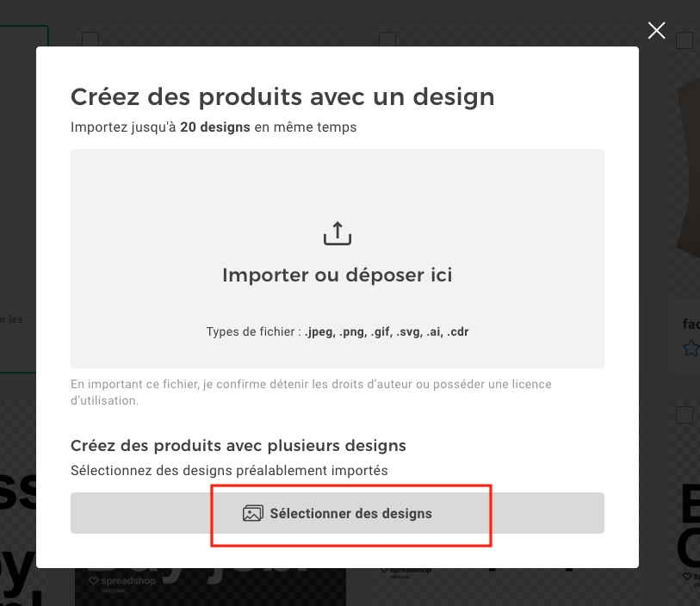This screenshot has width=700, height=606.
Task: Click the "Sélectionnez des designs préalablement importés" text
Action: click(x=229, y=470)
